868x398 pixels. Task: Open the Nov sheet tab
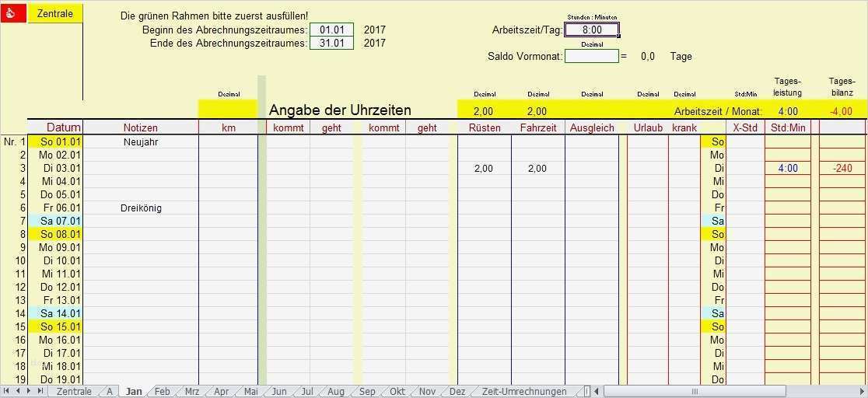coord(427,391)
